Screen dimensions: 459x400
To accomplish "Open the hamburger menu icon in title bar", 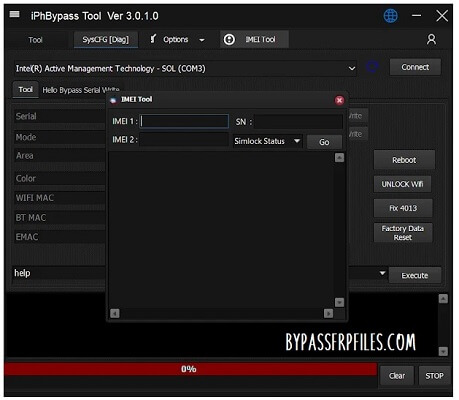I will click(x=14, y=14).
